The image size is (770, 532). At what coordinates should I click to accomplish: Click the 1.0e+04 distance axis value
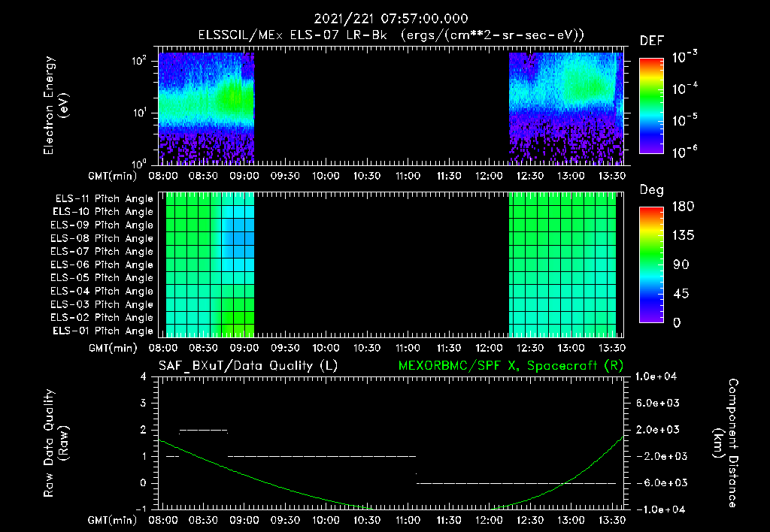(656, 376)
